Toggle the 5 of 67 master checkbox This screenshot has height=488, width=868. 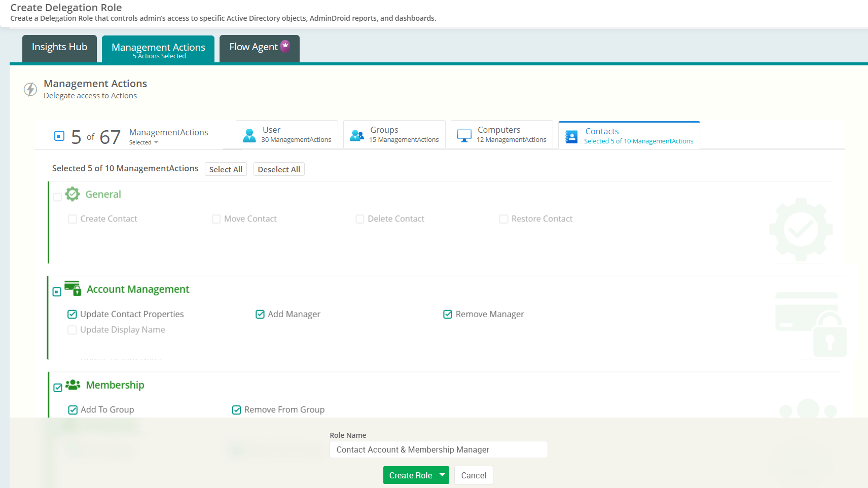(x=59, y=136)
